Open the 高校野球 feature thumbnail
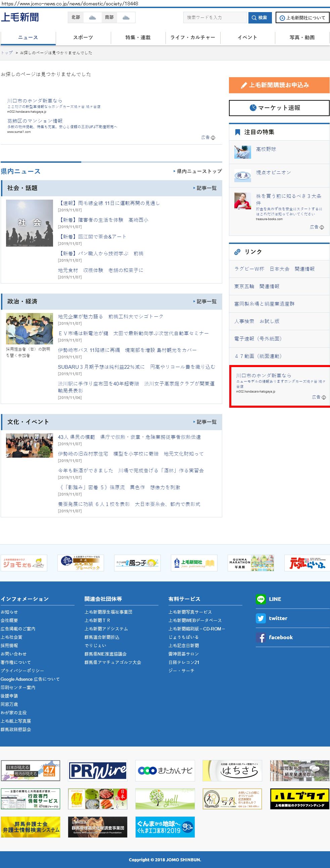 242,152
